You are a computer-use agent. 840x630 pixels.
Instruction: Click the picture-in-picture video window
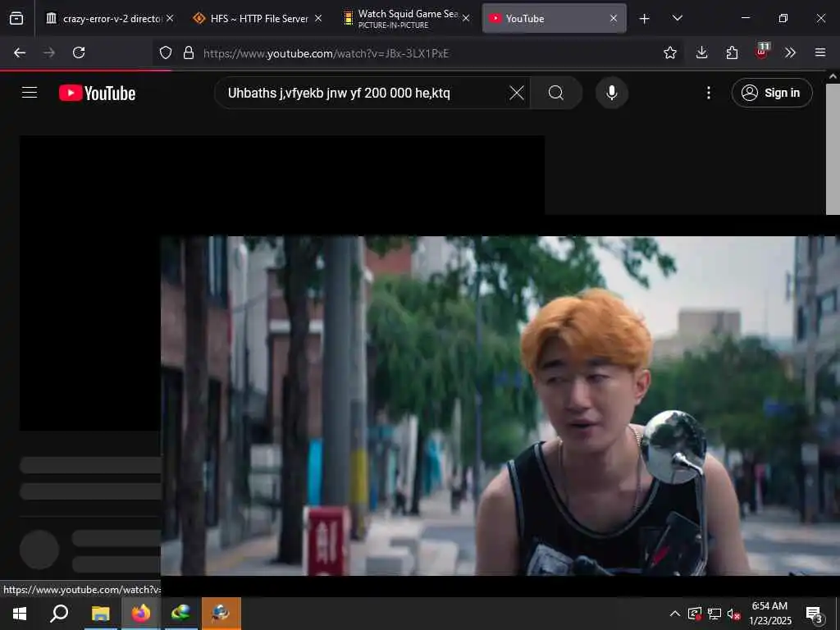click(500, 405)
